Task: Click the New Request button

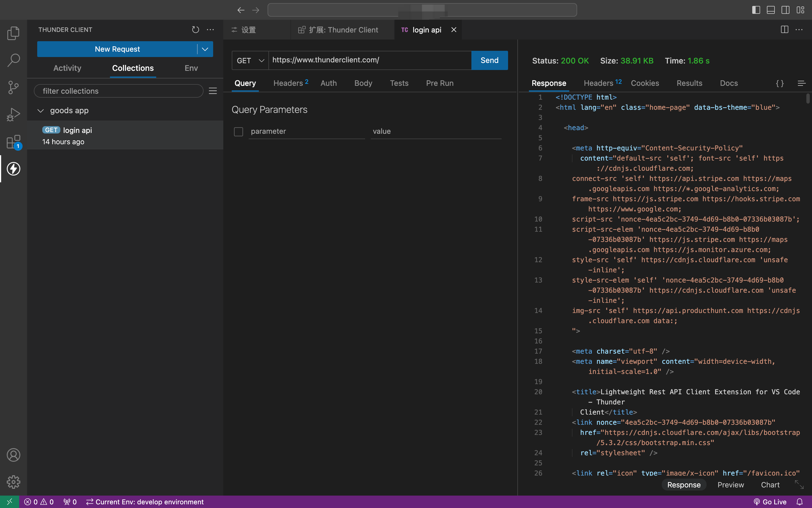Action: coord(117,49)
